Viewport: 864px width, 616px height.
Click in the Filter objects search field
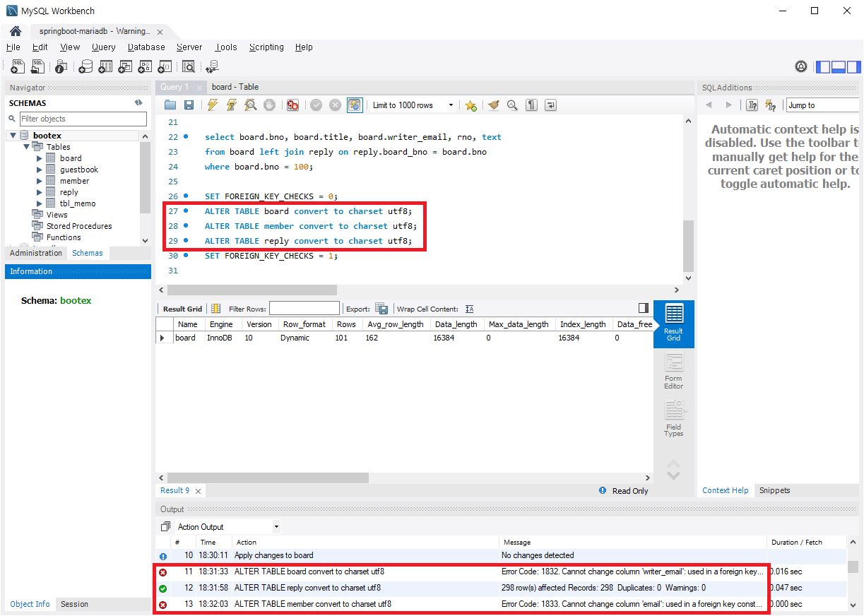[83, 119]
